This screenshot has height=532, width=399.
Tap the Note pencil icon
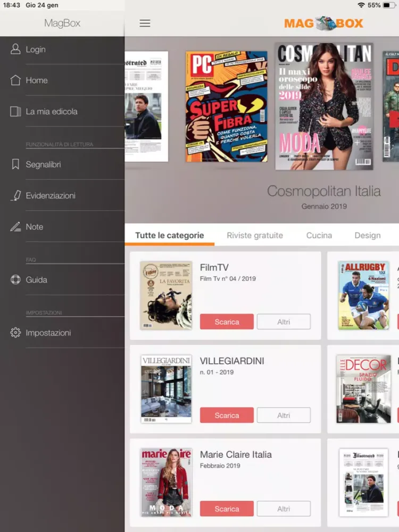pyautogui.click(x=15, y=227)
